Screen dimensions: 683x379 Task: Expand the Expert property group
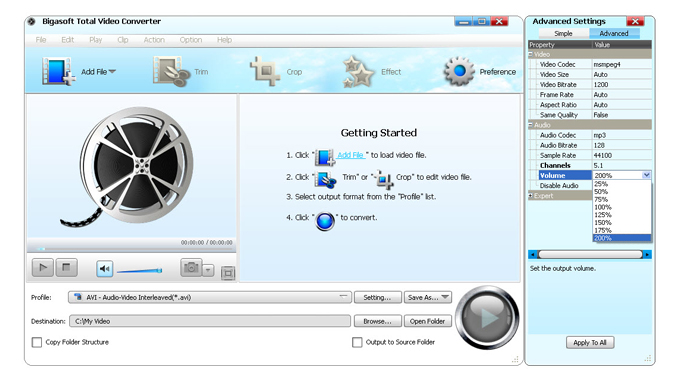[531, 196]
